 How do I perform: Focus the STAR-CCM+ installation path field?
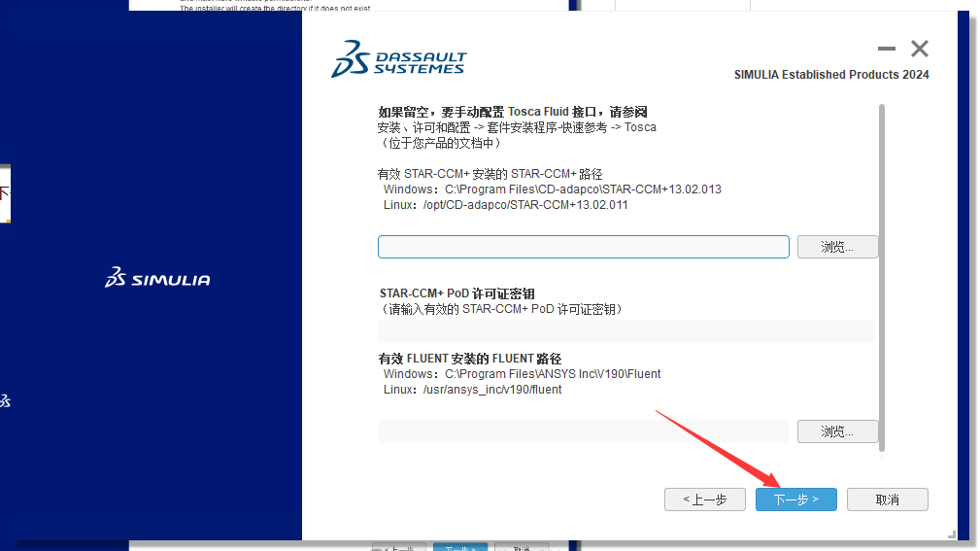583,247
